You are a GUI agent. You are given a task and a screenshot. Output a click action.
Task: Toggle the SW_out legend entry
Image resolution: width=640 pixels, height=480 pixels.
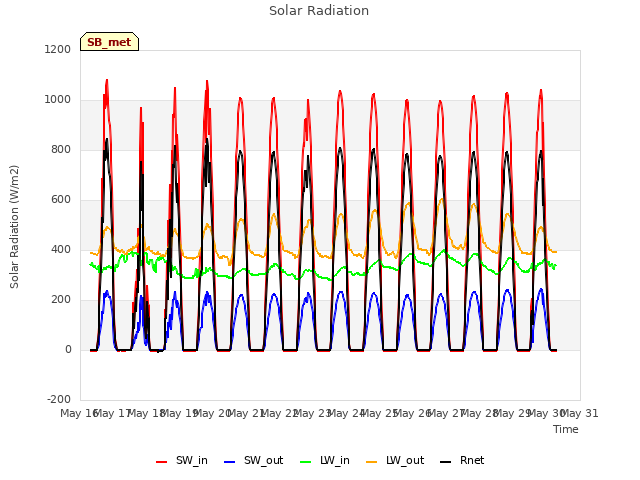point(253,460)
